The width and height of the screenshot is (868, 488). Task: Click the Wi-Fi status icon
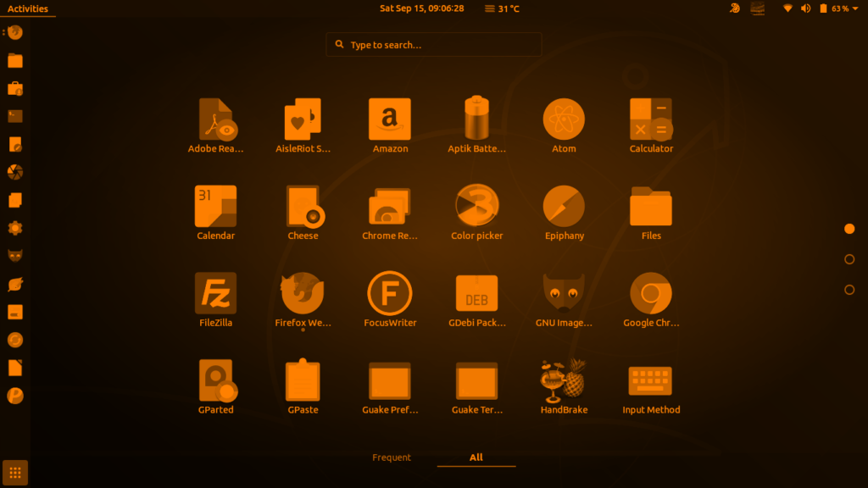pyautogui.click(x=787, y=8)
